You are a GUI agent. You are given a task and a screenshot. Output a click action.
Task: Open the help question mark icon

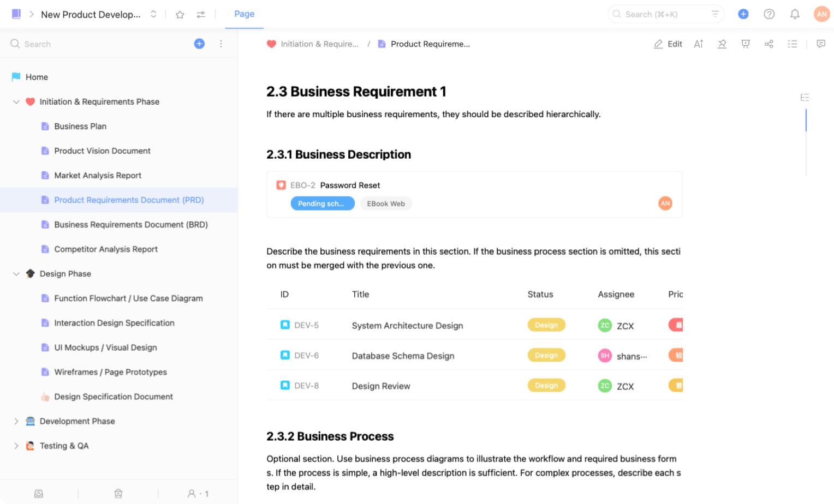769,14
